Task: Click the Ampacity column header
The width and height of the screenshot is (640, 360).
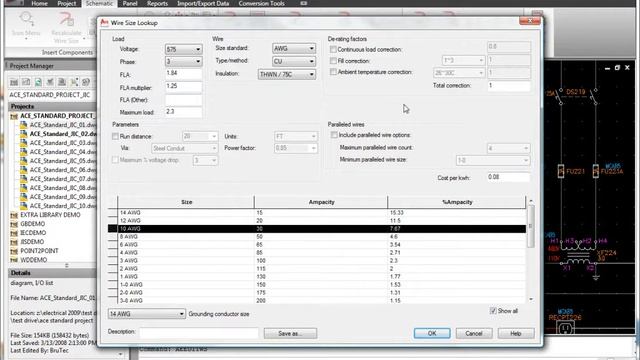Action: tap(321, 202)
